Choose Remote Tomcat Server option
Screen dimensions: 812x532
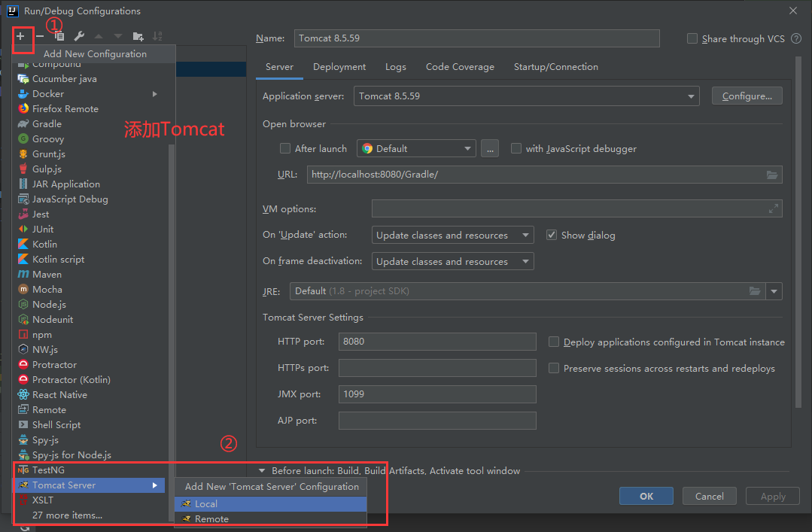pyautogui.click(x=271, y=519)
